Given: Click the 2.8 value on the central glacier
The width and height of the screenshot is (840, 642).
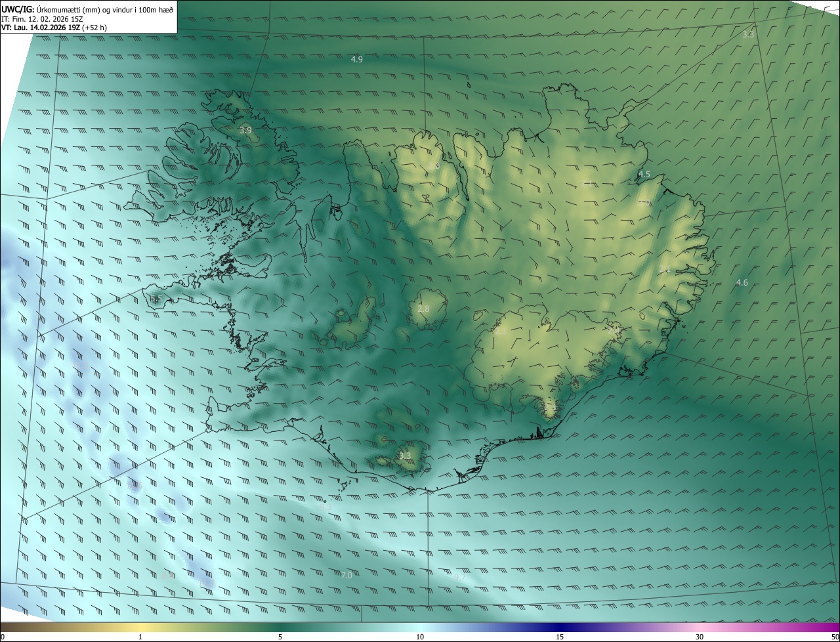Looking at the screenshot, I should (423, 309).
